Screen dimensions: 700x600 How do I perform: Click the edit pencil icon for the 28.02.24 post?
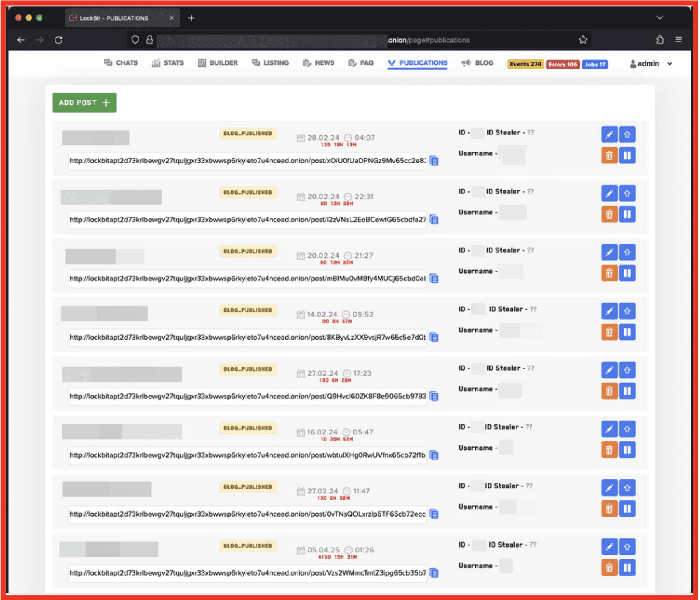pyautogui.click(x=609, y=134)
